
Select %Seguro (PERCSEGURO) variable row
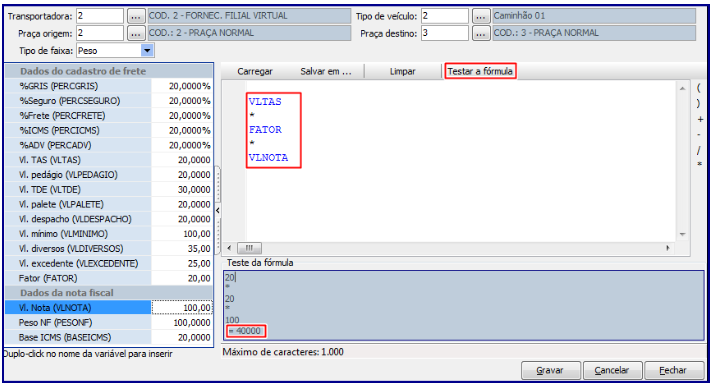[108, 101]
